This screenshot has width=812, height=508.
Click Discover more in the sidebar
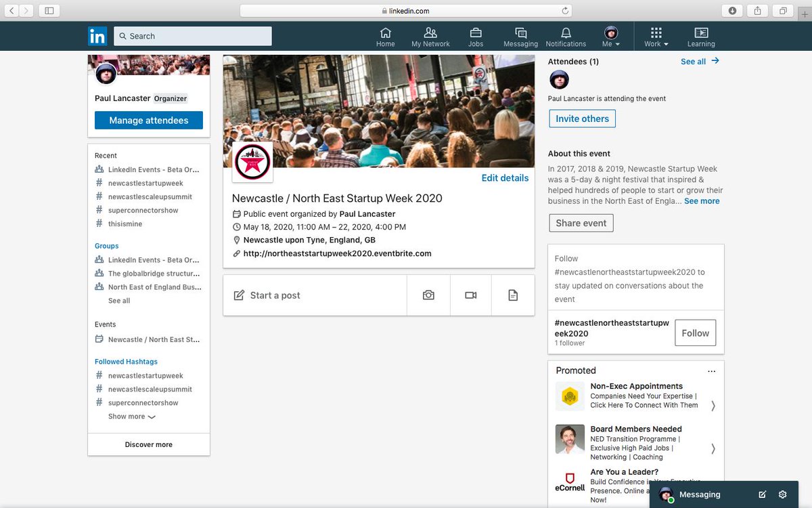[x=149, y=444]
